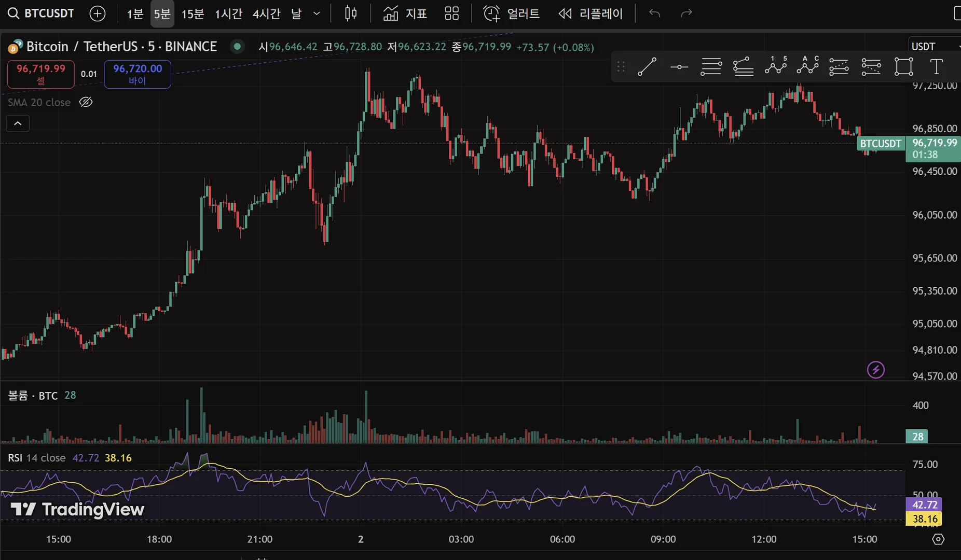Click the high price value 96,728.80
This screenshot has height=560, width=961.
coord(358,47)
